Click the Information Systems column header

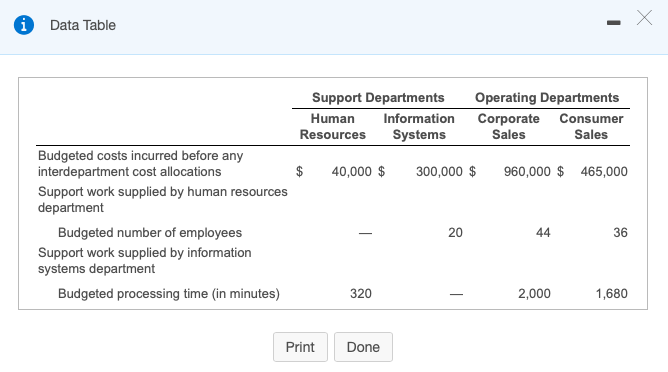coord(419,127)
